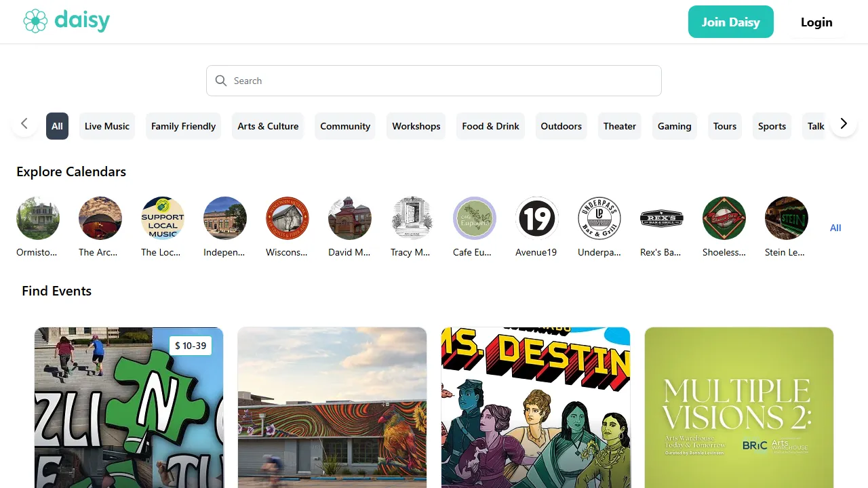
Task: Click inside the Search field
Action: point(434,81)
